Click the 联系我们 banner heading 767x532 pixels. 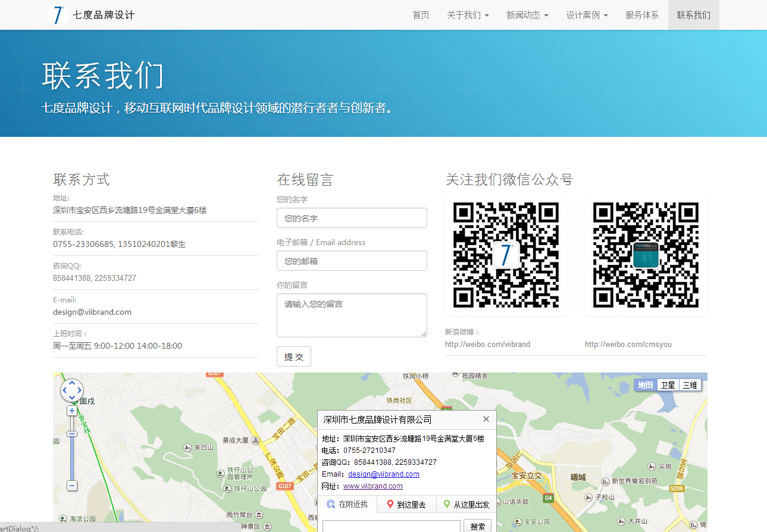pyautogui.click(x=102, y=75)
